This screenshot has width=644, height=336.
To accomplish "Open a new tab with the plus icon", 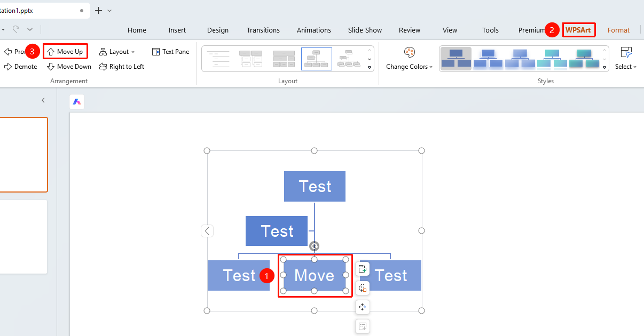I will [98, 11].
